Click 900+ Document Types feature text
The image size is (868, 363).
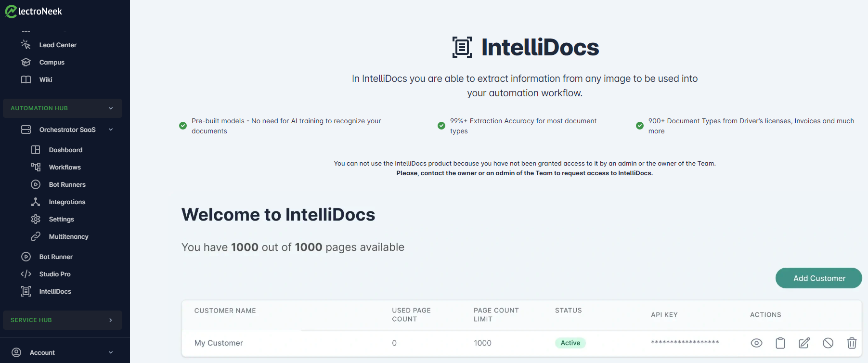click(x=751, y=126)
